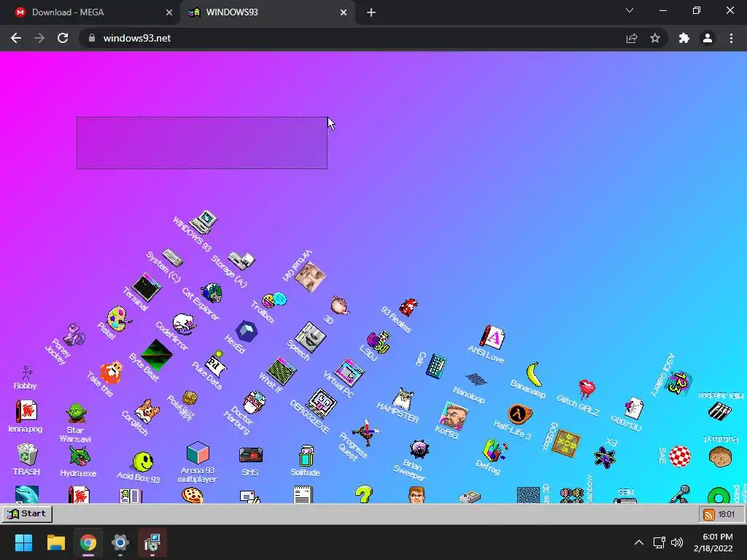Open the What If icon
747x560 pixels.
(282, 371)
